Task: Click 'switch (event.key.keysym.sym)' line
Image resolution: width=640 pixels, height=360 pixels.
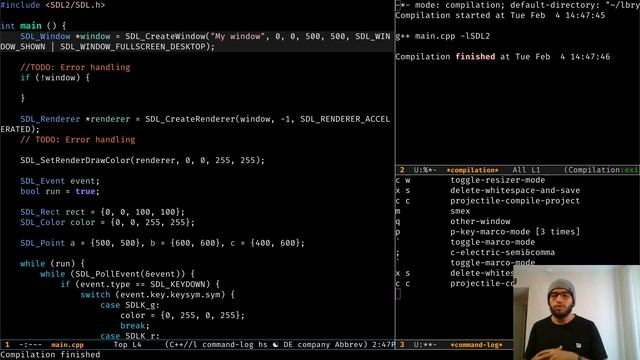Action: (x=158, y=295)
